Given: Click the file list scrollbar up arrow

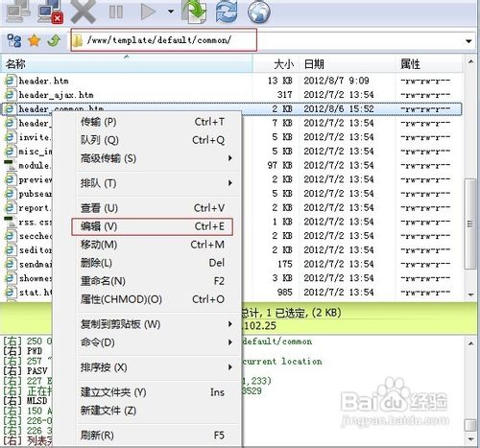Looking at the screenshot, I should (x=470, y=61).
